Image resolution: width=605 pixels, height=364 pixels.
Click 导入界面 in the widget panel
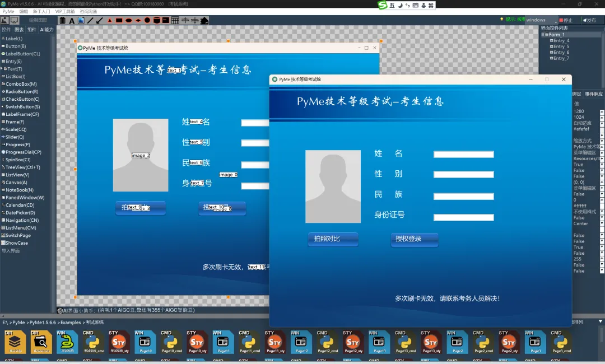tap(11, 251)
